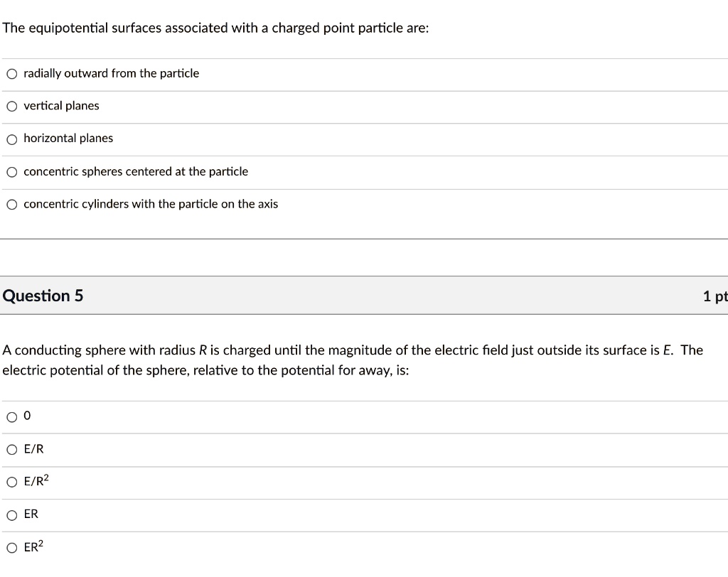Select the 'E/R' radio button
Image resolution: width=728 pixels, height=577 pixels.
point(12,449)
